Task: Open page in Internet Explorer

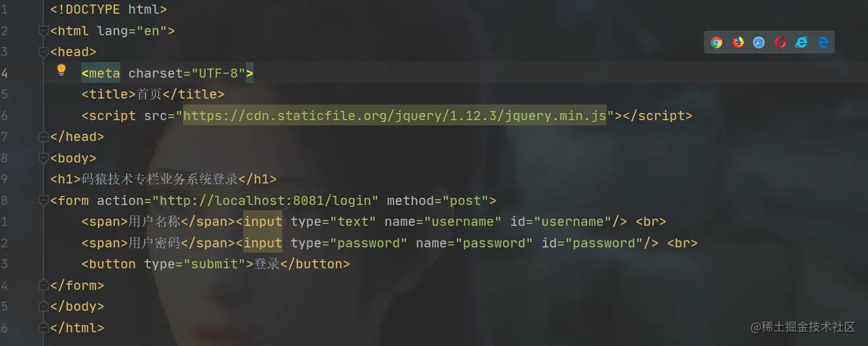Action: coord(801,42)
